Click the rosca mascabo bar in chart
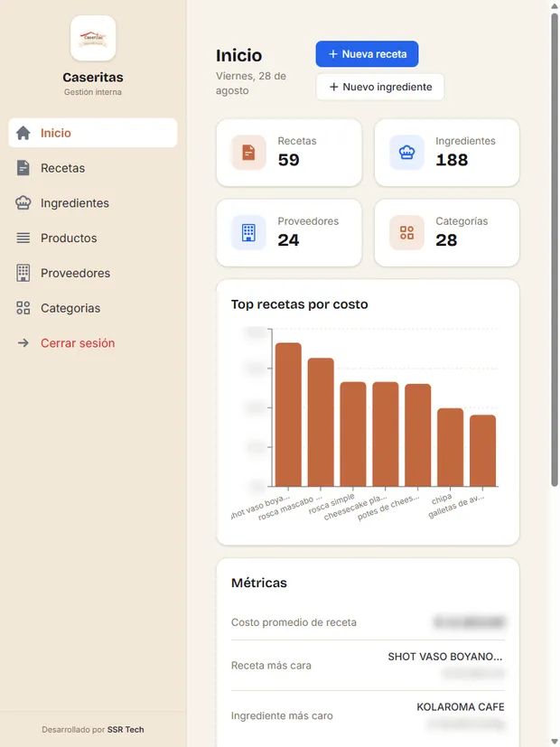The image size is (560, 747). (x=321, y=422)
